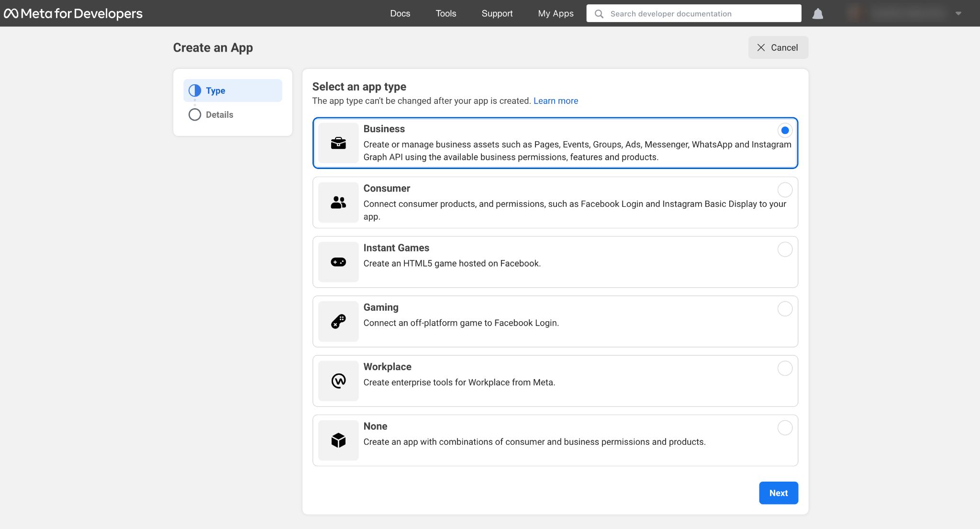The height and width of the screenshot is (529, 980).
Task: Open the notifications bell
Action: click(x=818, y=13)
